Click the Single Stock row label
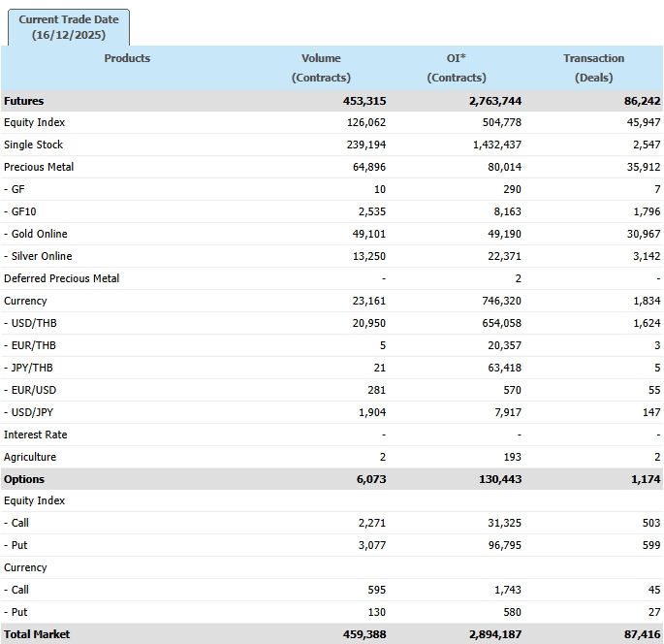 pyautogui.click(x=33, y=145)
